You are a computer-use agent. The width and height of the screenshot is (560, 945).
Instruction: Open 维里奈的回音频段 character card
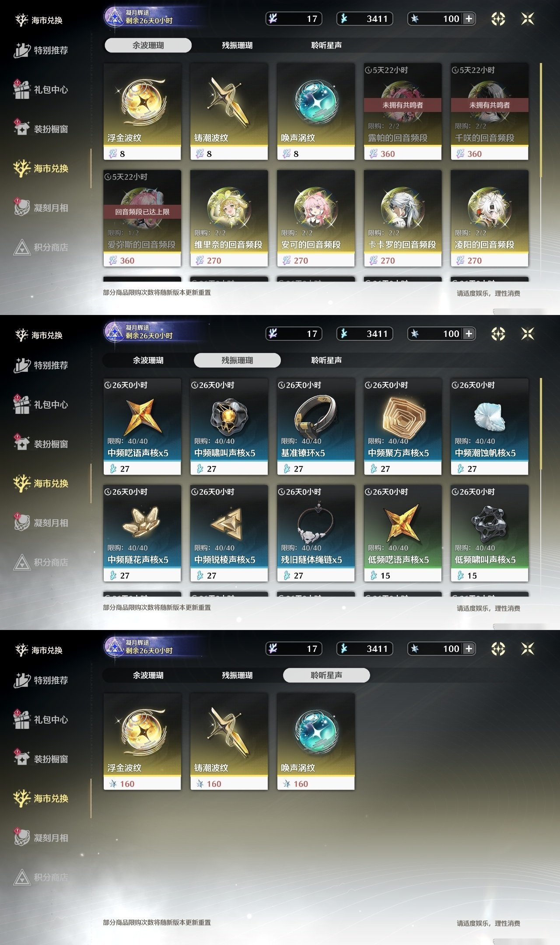(x=229, y=218)
